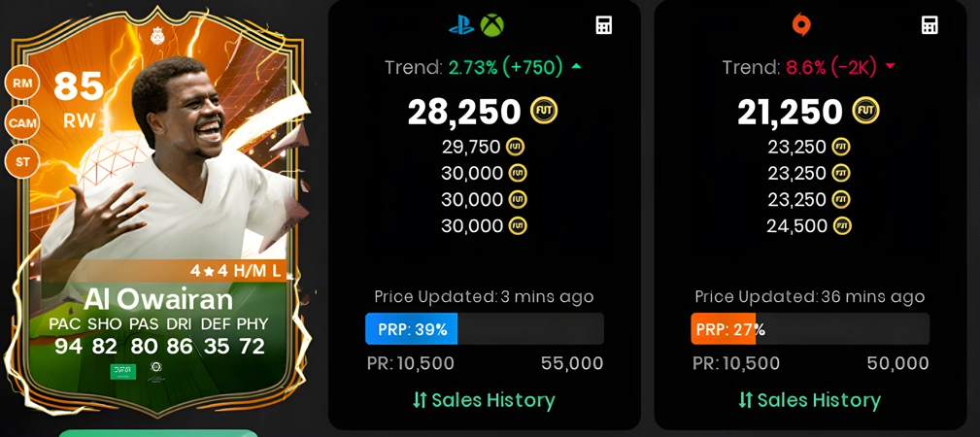Open the PC price calculator icon
Image resolution: width=980 pixels, height=437 pixels.
coord(929,25)
